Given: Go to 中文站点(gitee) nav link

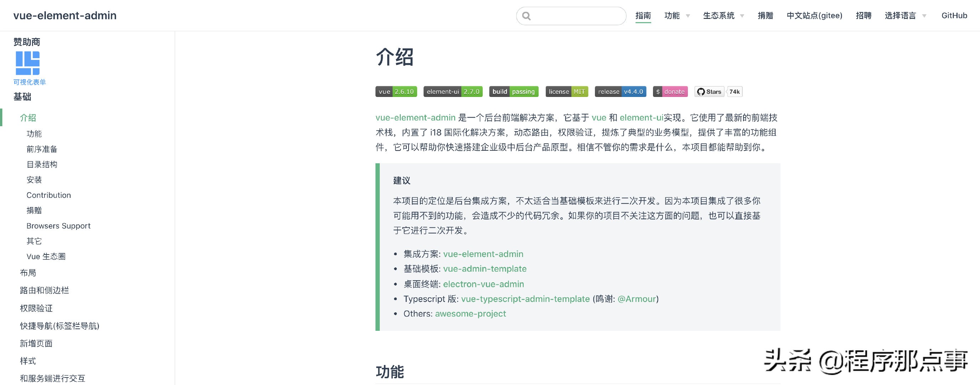Looking at the screenshot, I should 814,16.
